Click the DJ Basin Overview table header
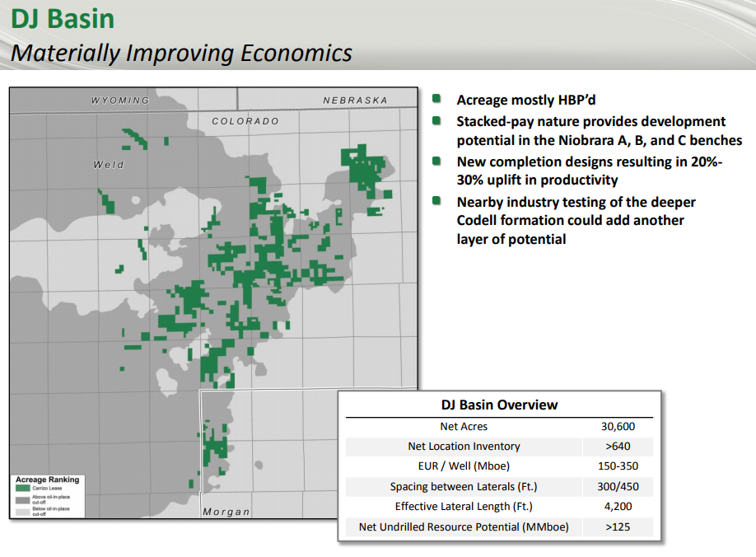Screen dimensions: 756x557 pyautogui.click(x=499, y=405)
